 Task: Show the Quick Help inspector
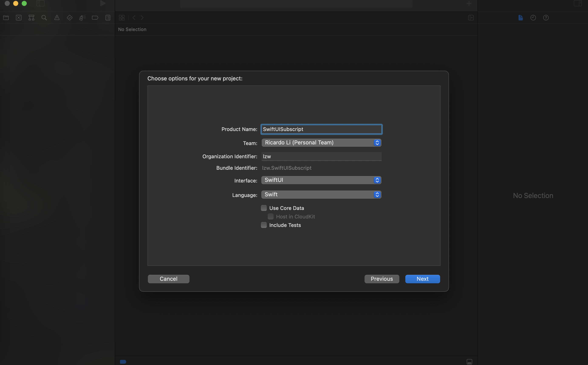(546, 18)
